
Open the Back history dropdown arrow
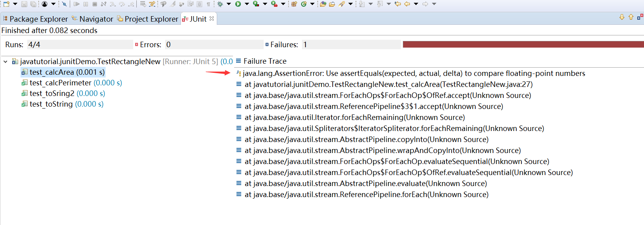click(x=416, y=4)
